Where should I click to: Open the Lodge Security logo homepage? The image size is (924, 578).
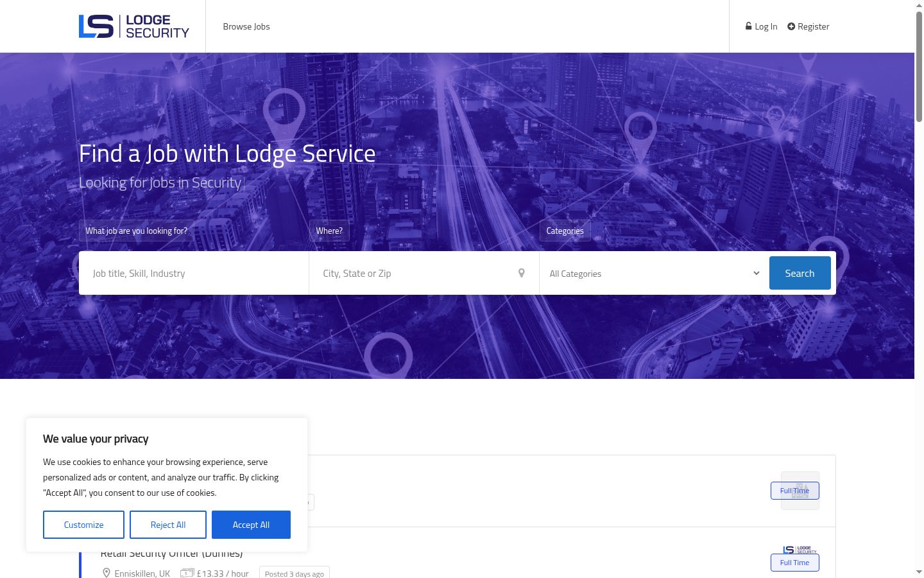[x=133, y=26]
